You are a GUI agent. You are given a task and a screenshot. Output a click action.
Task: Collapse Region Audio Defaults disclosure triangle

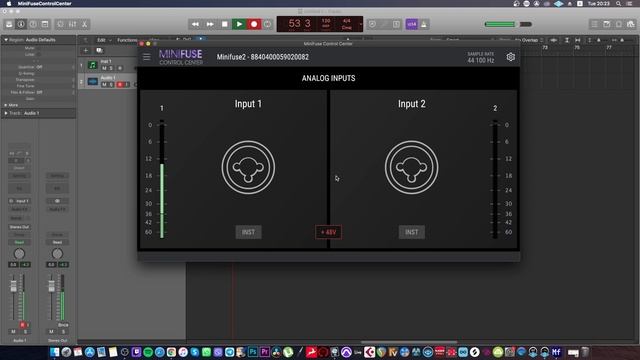(x=6, y=40)
